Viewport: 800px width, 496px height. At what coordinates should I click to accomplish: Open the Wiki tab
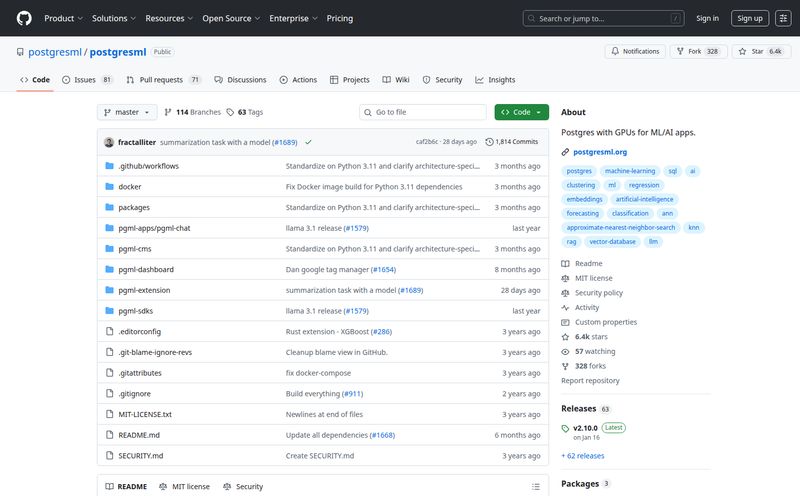(396, 80)
